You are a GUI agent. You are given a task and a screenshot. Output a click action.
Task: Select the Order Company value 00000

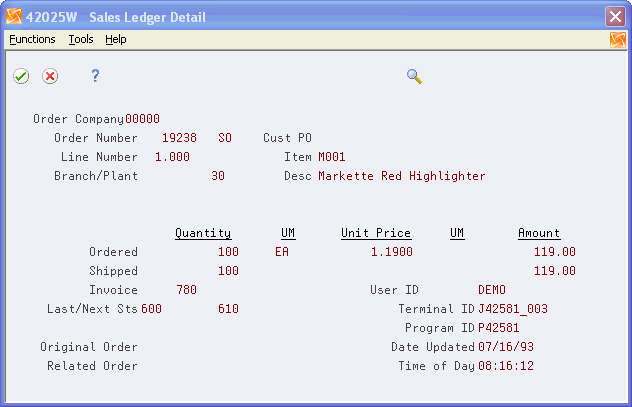[x=142, y=119]
